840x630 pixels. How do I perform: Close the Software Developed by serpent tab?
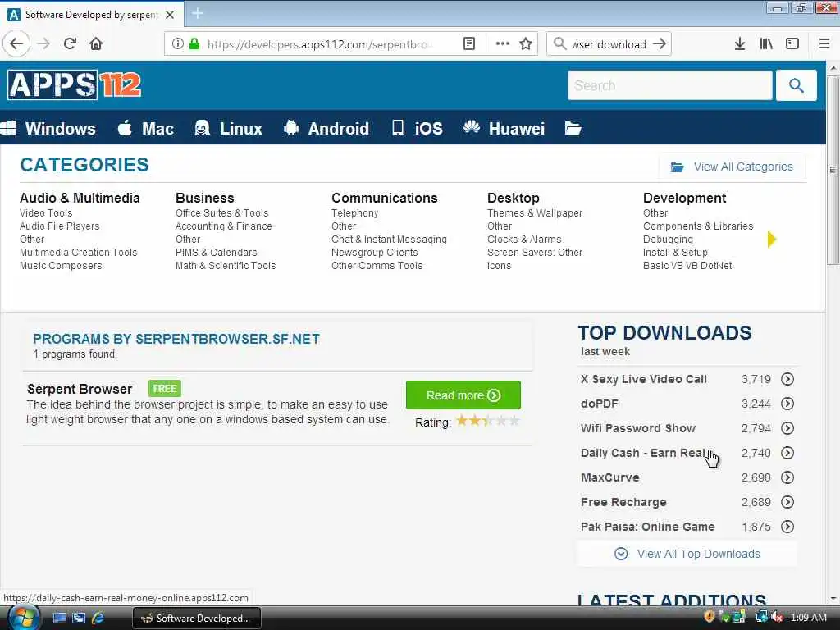click(170, 15)
